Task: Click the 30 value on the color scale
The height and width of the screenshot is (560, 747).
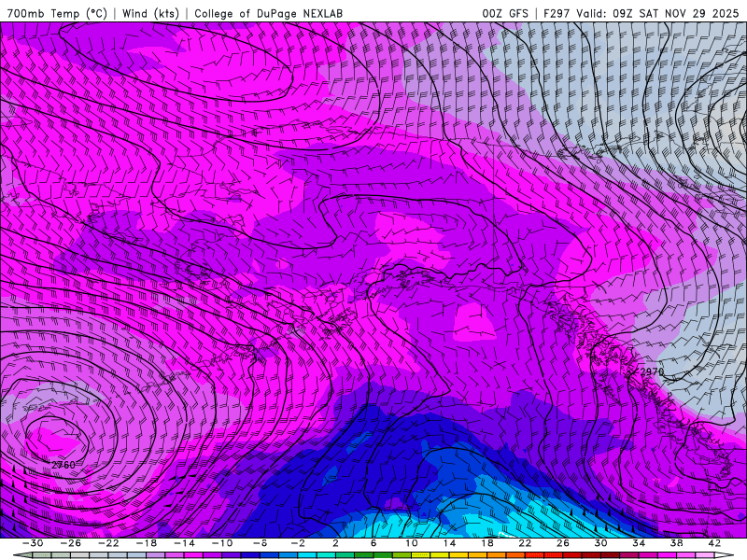Action: pos(600,543)
